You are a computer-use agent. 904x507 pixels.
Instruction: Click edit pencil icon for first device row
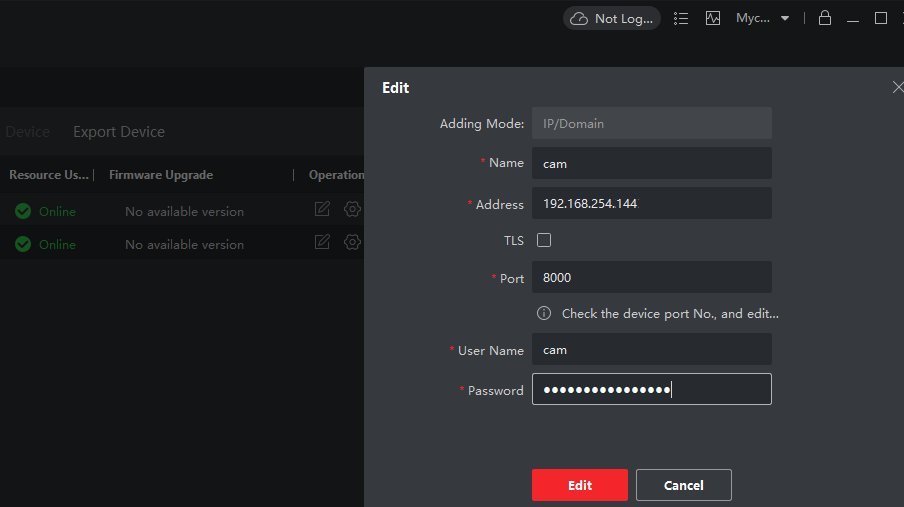322,210
